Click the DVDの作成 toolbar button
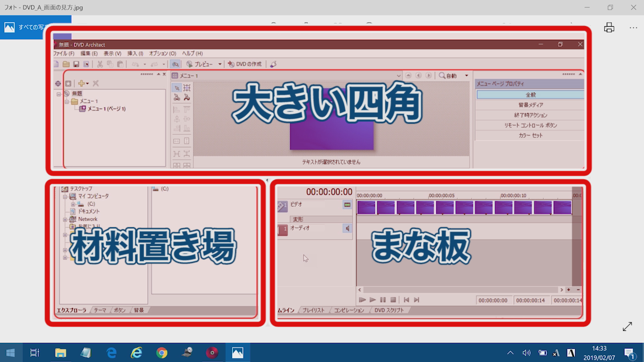 (x=245, y=64)
